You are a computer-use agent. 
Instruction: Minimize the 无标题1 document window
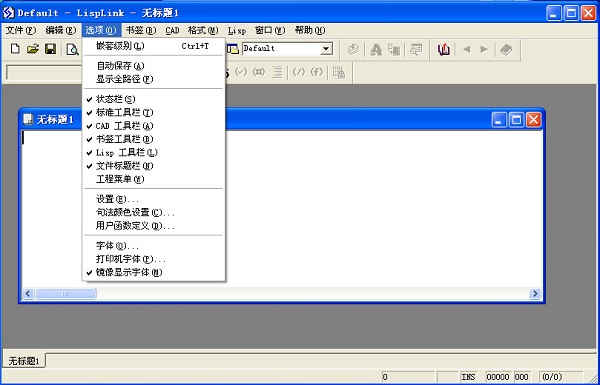click(x=499, y=120)
